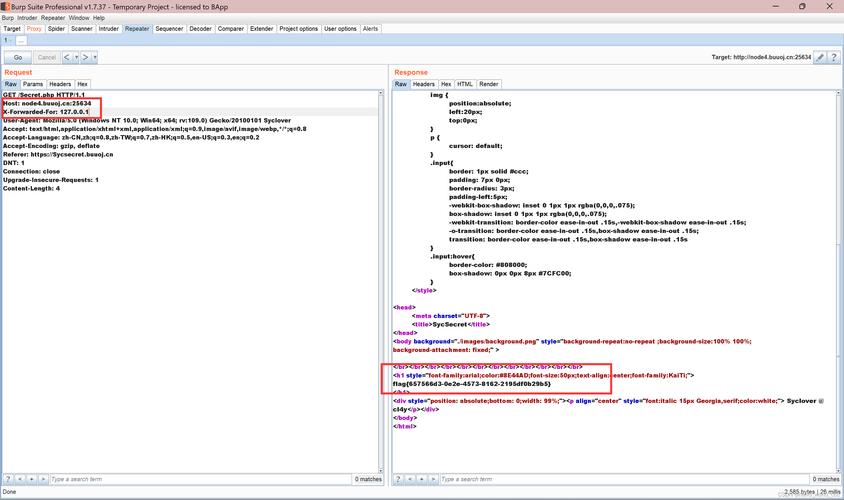The image size is (844, 500).
Task: Open the Intruder menu in menu bar
Action: coord(27,18)
